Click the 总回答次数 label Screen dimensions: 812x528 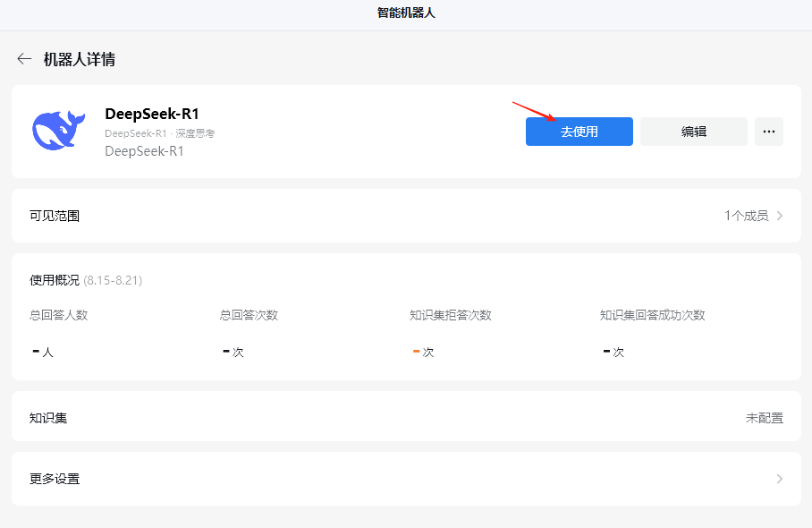click(x=249, y=315)
